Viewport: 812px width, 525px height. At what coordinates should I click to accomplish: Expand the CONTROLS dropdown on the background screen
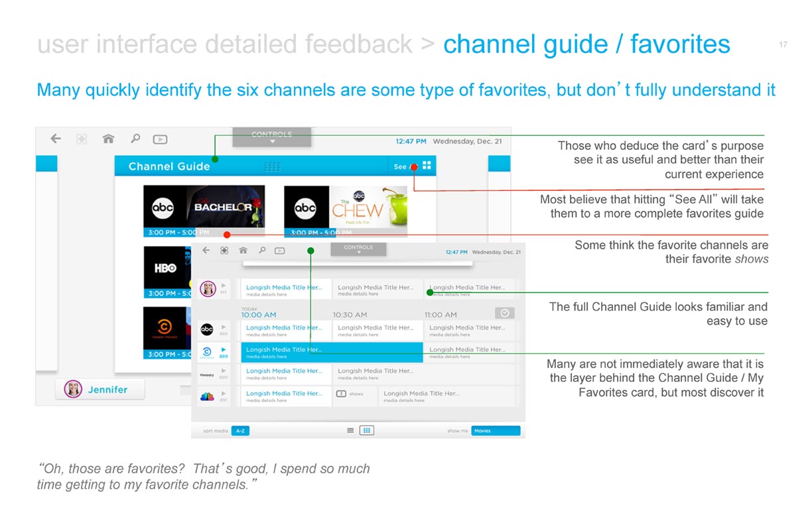pos(272,137)
